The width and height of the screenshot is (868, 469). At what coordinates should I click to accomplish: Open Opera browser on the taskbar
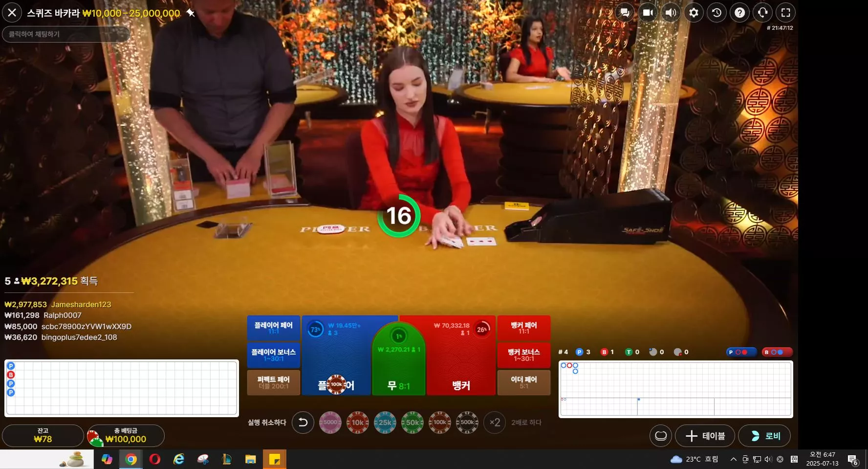[x=155, y=459]
